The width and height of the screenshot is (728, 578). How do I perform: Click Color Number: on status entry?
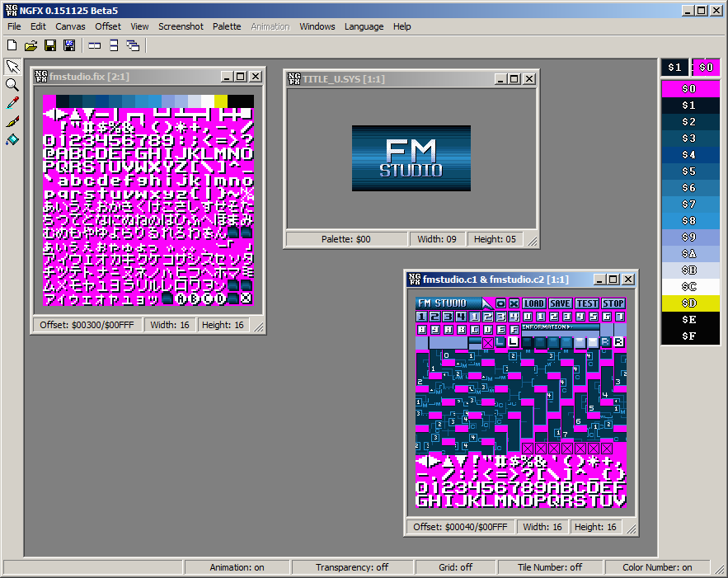tap(657, 567)
